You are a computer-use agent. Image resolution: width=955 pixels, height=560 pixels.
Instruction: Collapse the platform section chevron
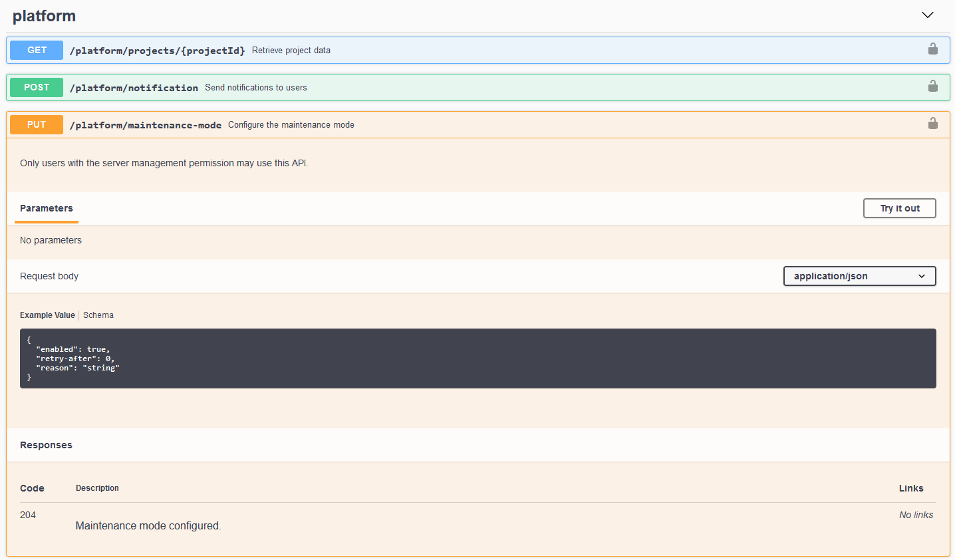pyautogui.click(x=927, y=15)
